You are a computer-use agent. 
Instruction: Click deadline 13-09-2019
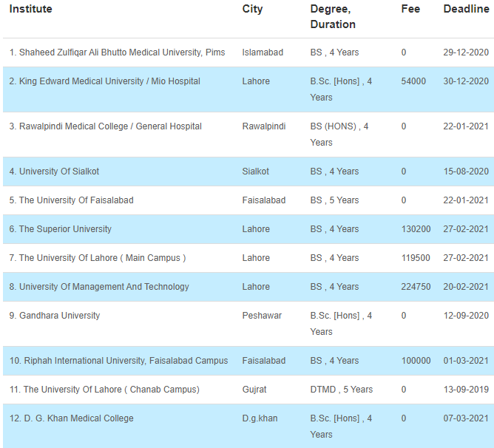(466, 390)
